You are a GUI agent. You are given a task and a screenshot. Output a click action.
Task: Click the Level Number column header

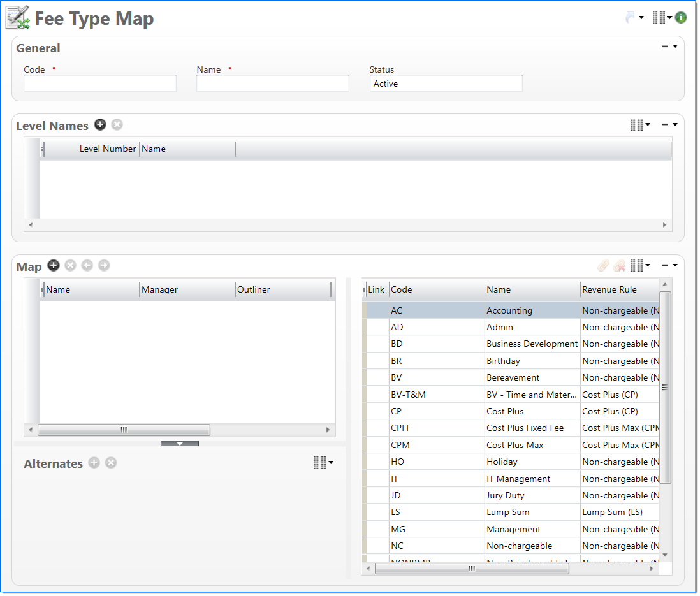107,149
